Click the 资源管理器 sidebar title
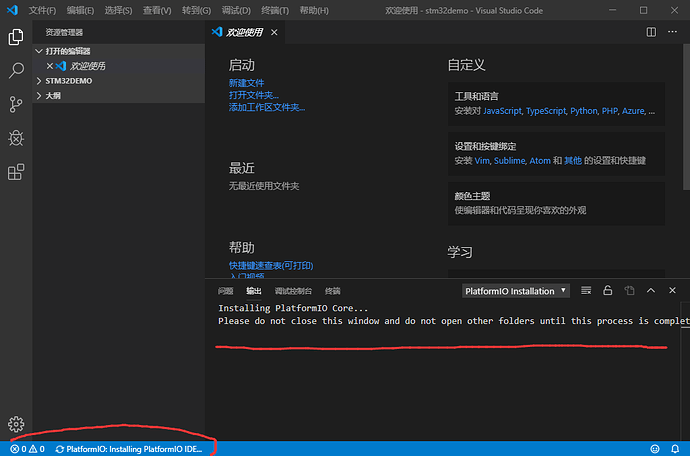This screenshot has height=456, width=690. (64, 32)
